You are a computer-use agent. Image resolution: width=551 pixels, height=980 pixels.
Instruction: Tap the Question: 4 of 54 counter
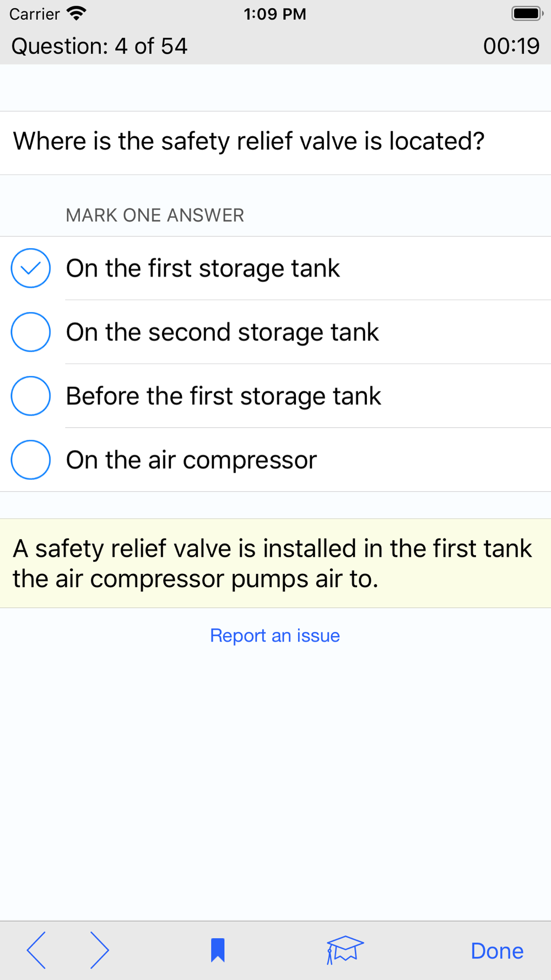point(99,46)
